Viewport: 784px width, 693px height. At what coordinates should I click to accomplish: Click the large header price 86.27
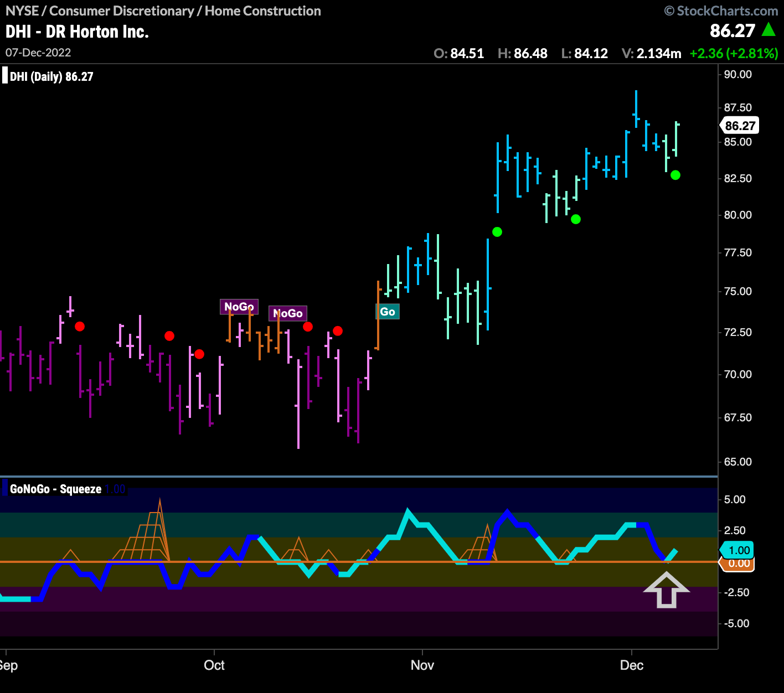coord(733,31)
